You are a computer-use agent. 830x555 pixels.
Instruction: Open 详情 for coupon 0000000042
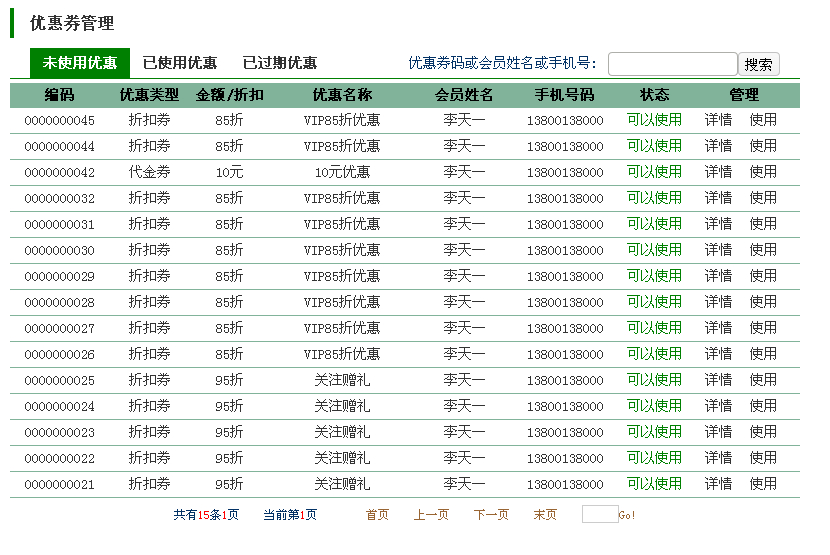coord(718,172)
